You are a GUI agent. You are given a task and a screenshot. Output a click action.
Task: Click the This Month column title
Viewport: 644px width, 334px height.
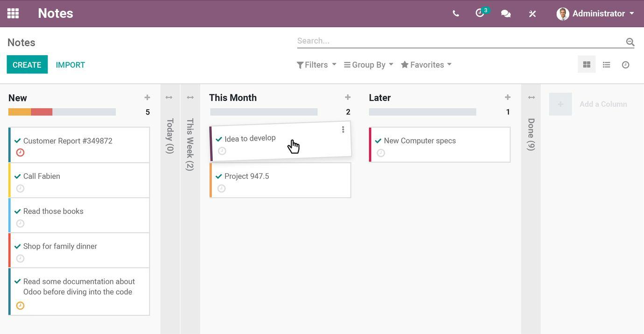(233, 98)
